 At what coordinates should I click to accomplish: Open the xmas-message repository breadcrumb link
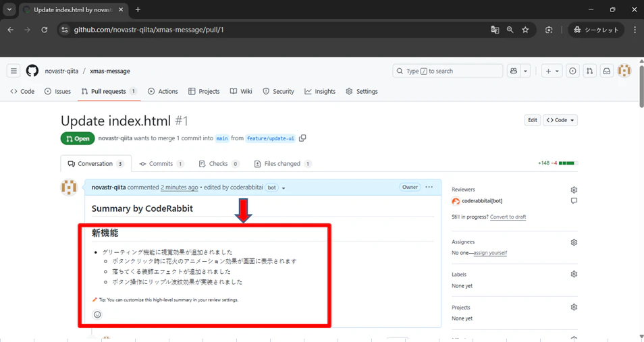pyautogui.click(x=110, y=71)
